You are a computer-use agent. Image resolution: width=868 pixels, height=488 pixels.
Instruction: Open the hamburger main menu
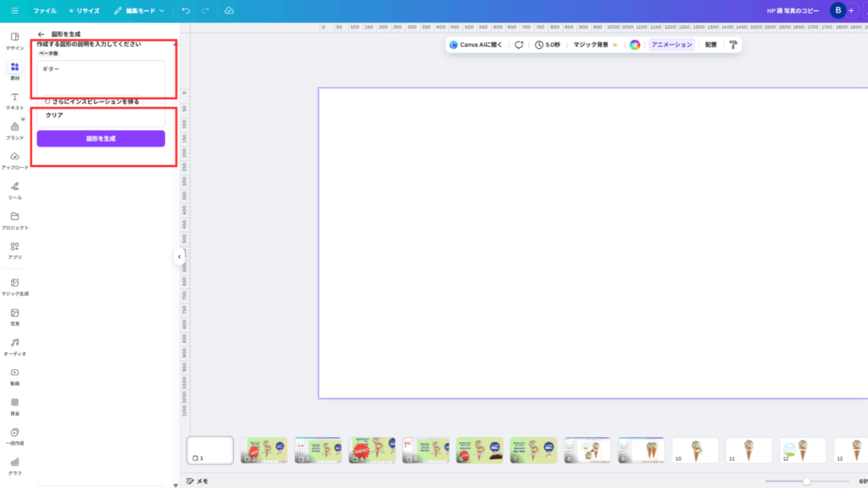(14, 11)
